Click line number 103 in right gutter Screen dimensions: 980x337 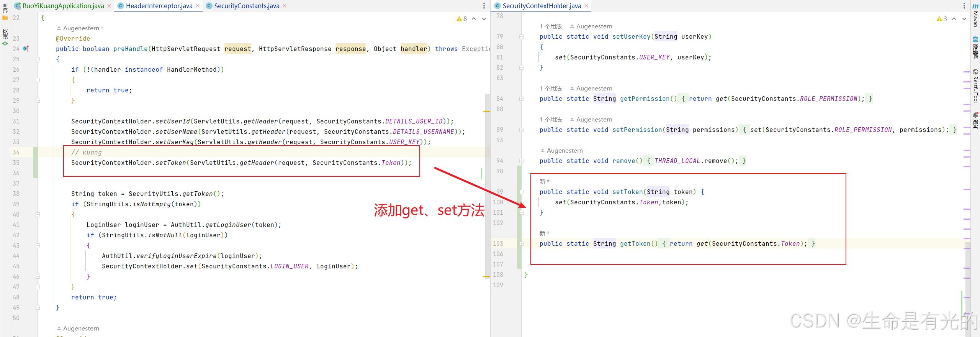coord(498,243)
